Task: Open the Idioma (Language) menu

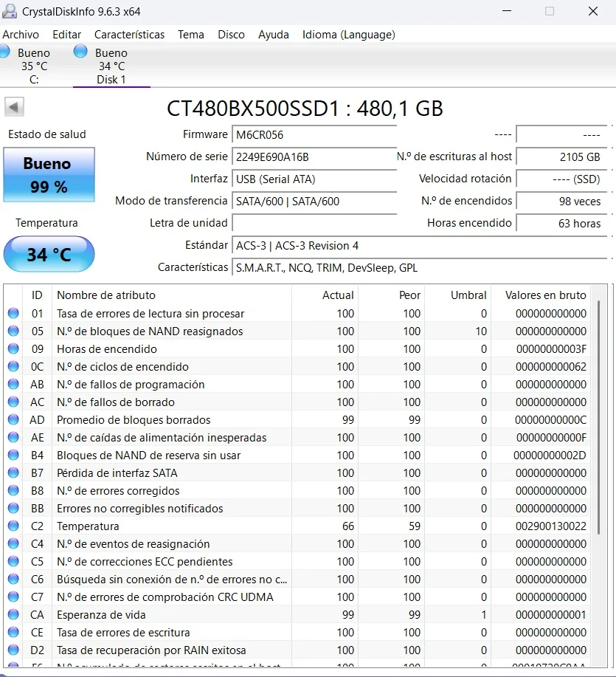Action: (x=348, y=35)
